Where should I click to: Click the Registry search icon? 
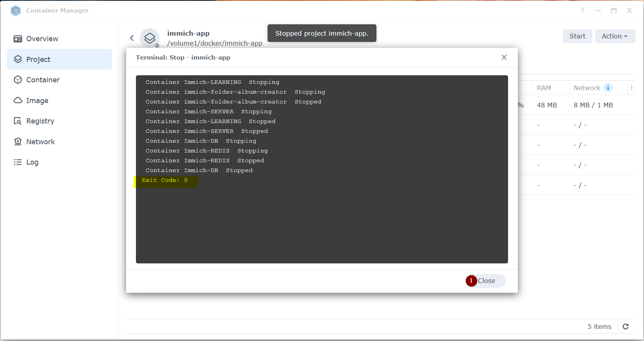click(18, 121)
